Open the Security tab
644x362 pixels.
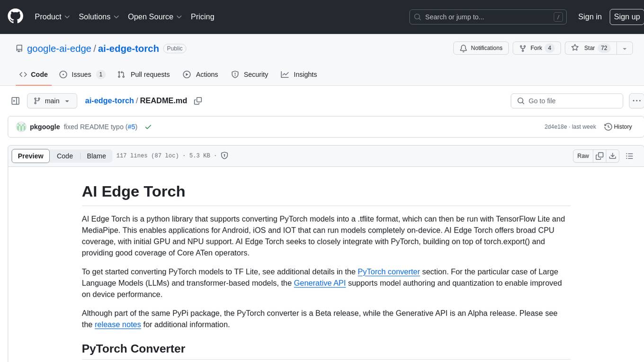coord(250,74)
